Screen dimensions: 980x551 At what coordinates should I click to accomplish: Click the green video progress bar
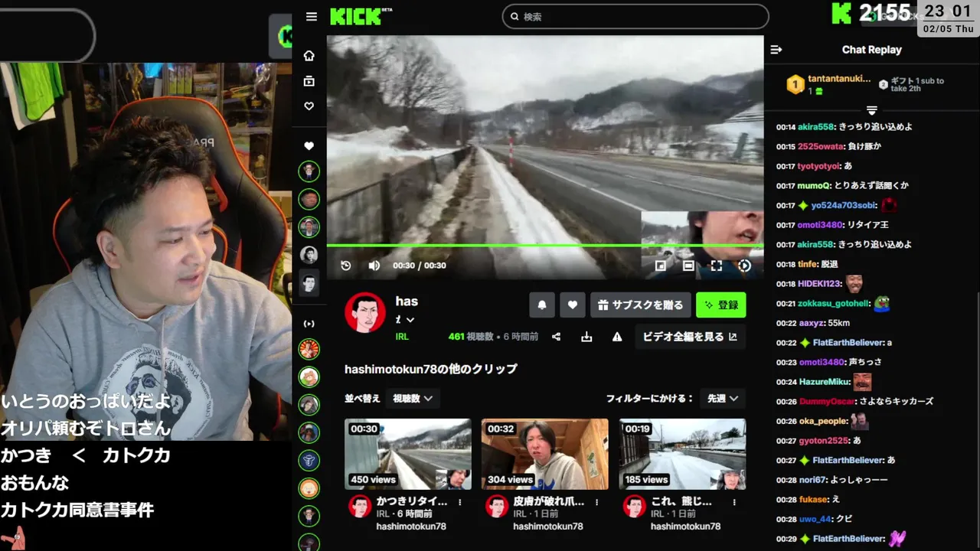click(545, 246)
